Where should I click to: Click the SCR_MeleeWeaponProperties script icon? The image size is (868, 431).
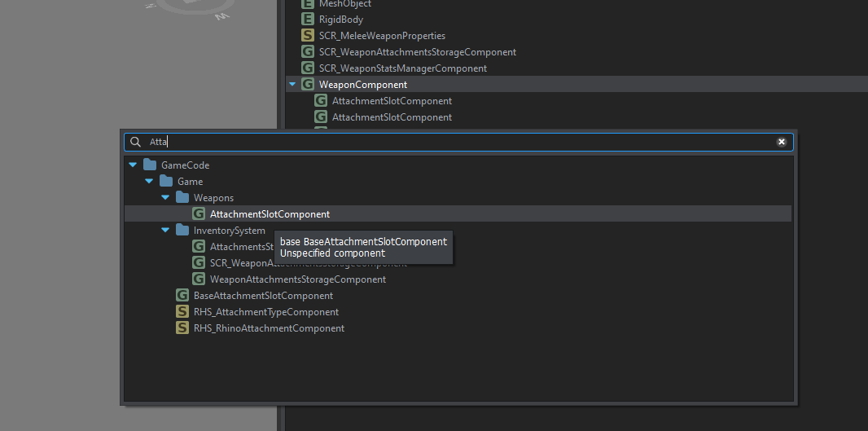[x=308, y=35]
